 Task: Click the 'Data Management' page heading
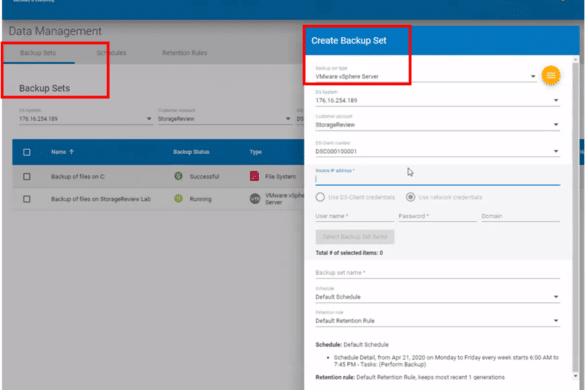pos(55,31)
